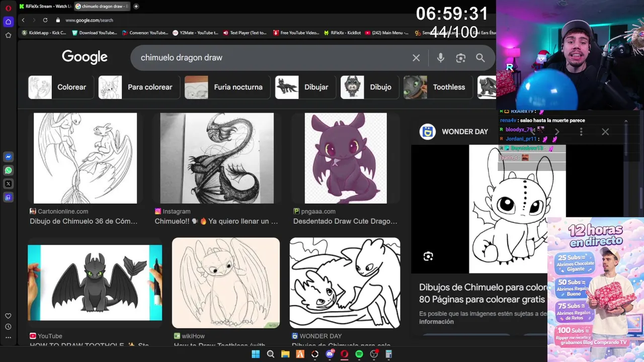The height and width of the screenshot is (362, 644).
Task: Open Windows taskbar search
Action: tap(271, 354)
